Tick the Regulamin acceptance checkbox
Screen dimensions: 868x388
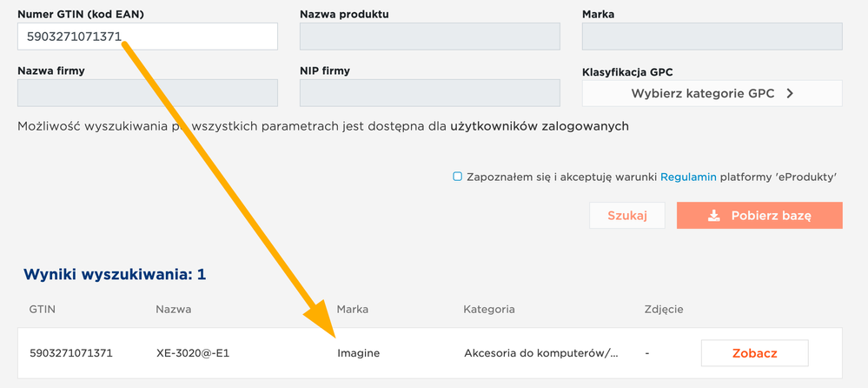coord(457,177)
